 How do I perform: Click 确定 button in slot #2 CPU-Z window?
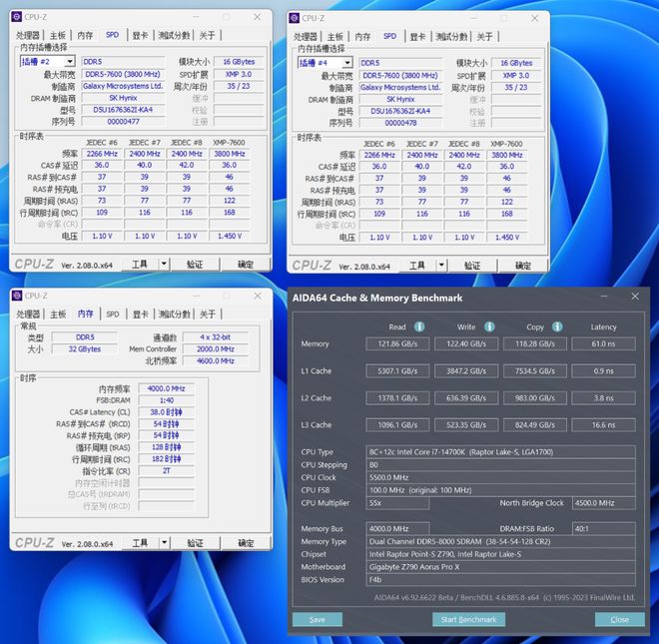[246, 264]
